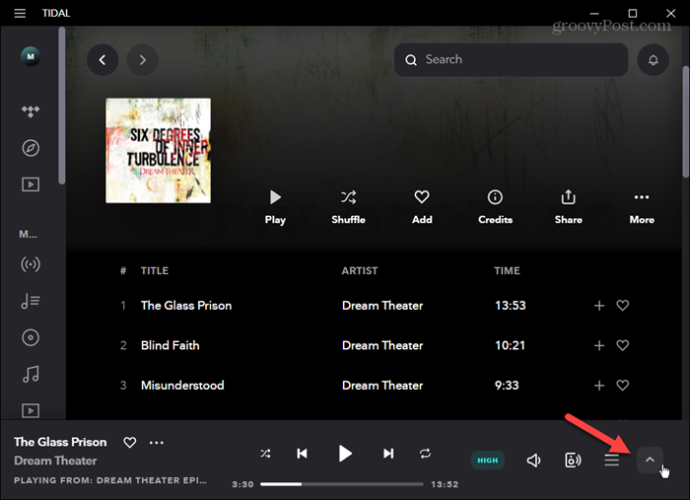Select the Blind Faith track title
The image size is (690, 500).
[170, 346]
